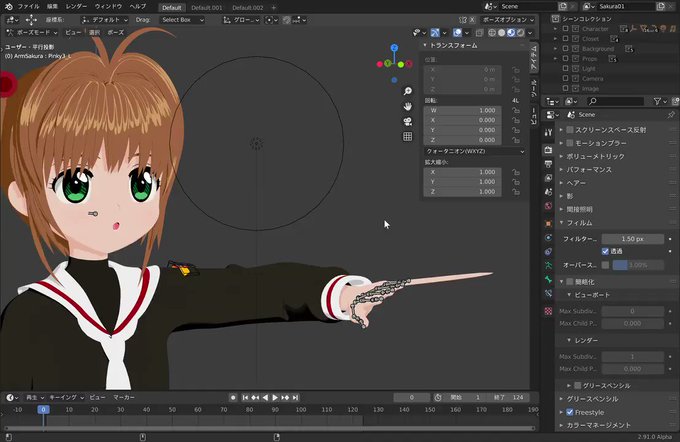
Task: Enable モーションブラー checkbox
Action: click(x=570, y=143)
